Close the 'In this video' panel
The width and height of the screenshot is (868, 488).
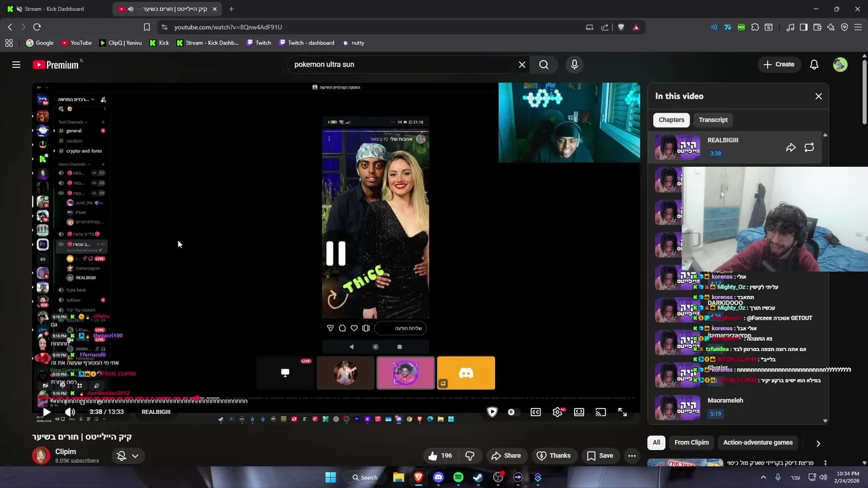(818, 96)
